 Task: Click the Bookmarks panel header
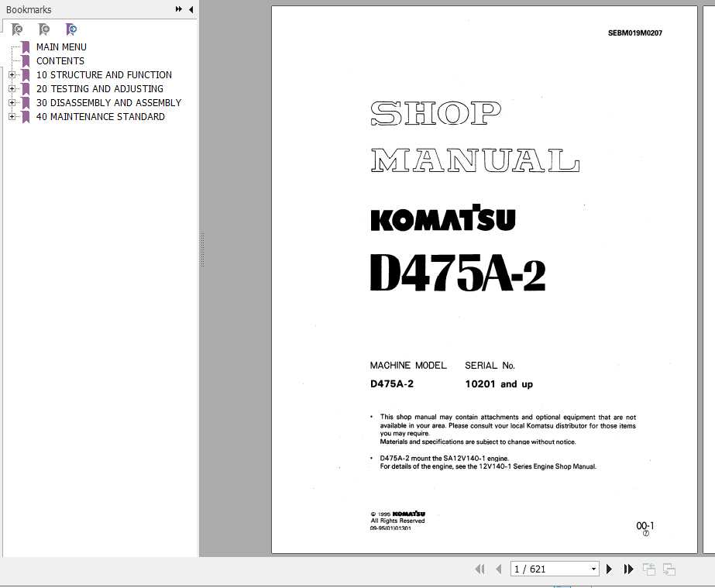29,9
